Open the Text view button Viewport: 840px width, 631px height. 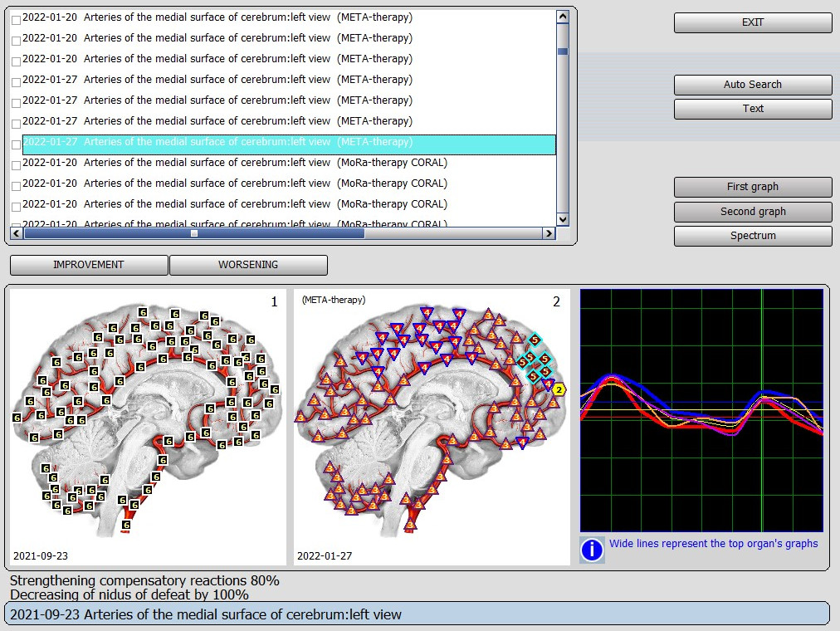tap(752, 109)
